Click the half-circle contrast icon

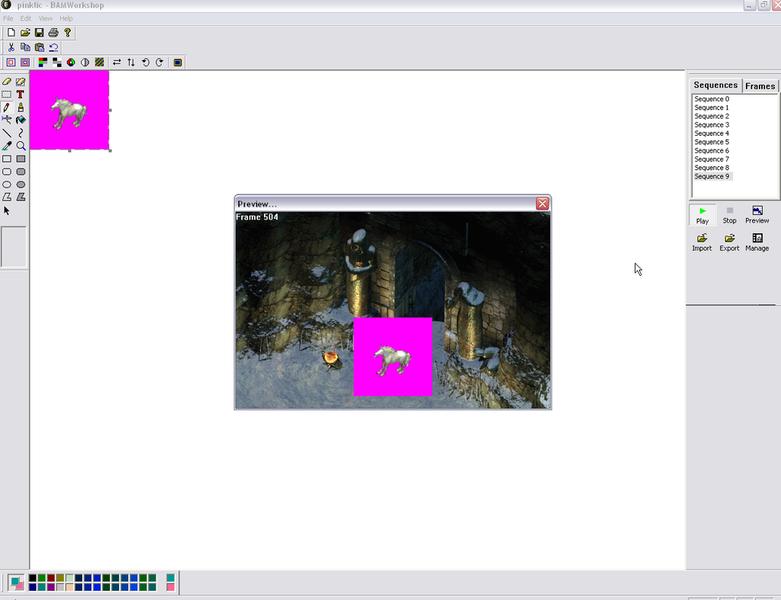[85, 62]
